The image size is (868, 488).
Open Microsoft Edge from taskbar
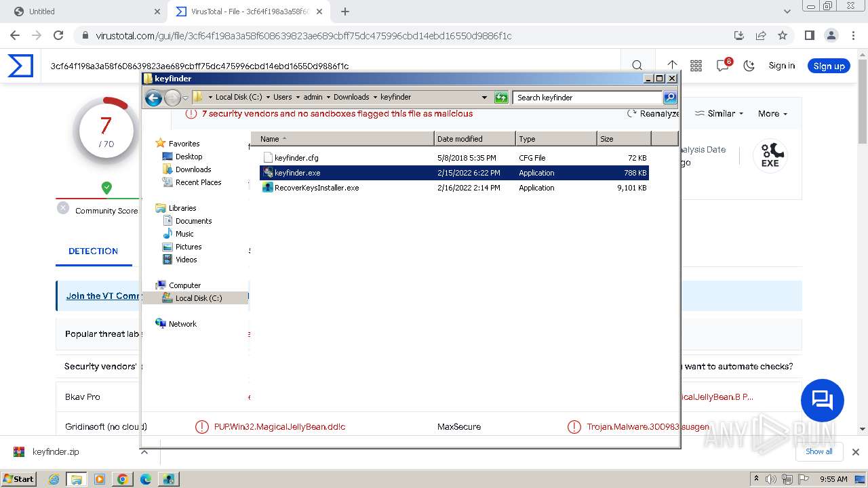[x=145, y=479]
